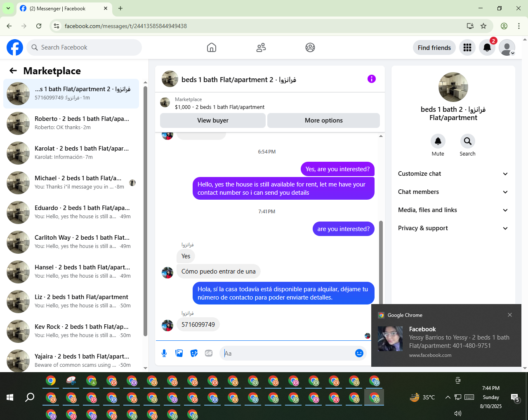
Task: Open tab search dropdown arrow
Action: pyautogui.click(x=8, y=8)
